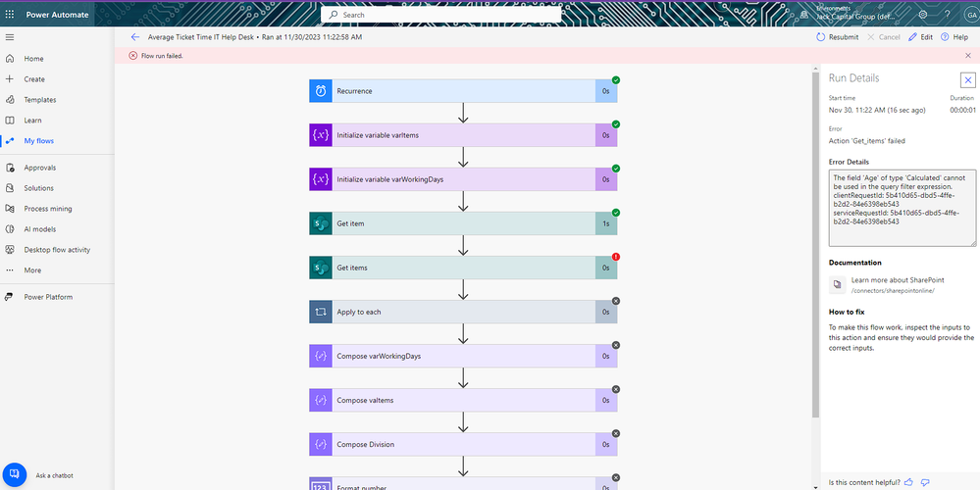This screenshot has width=980, height=490.
Task: Expand the Compose Division step
Action: tap(463, 445)
